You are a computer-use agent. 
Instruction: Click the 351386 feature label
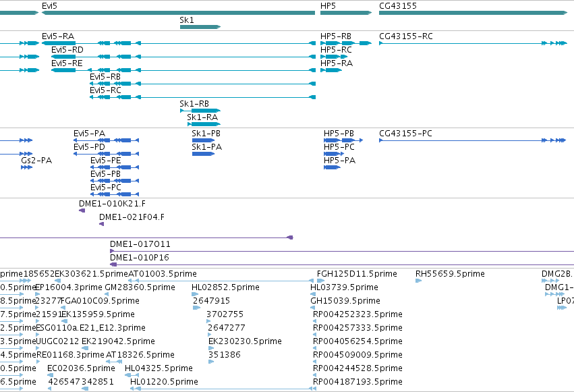(x=225, y=355)
